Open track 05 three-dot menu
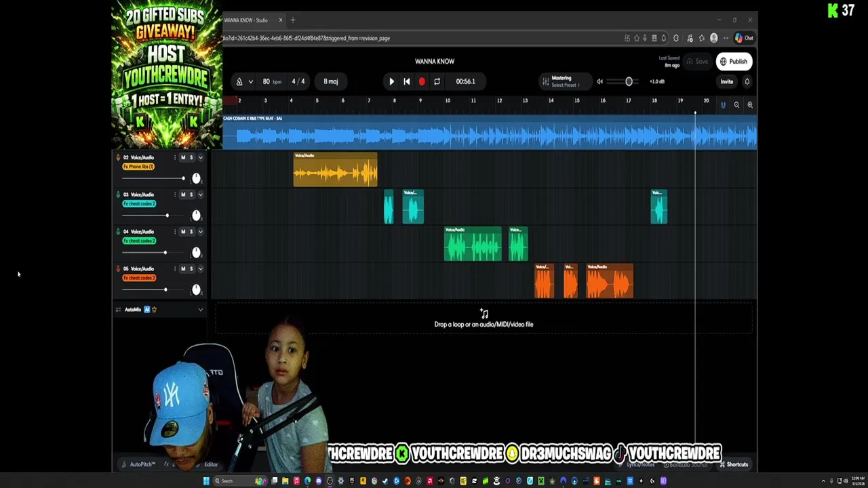This screenshot has height=488, width=868. pyautogui.click(x=174, y=269)
